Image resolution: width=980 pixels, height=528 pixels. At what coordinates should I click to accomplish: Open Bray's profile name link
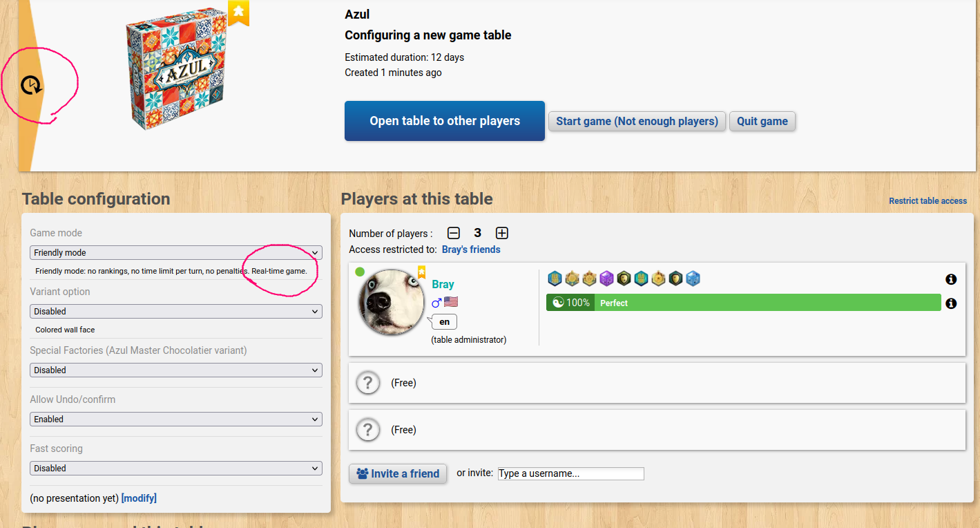(x=443, y=285)
